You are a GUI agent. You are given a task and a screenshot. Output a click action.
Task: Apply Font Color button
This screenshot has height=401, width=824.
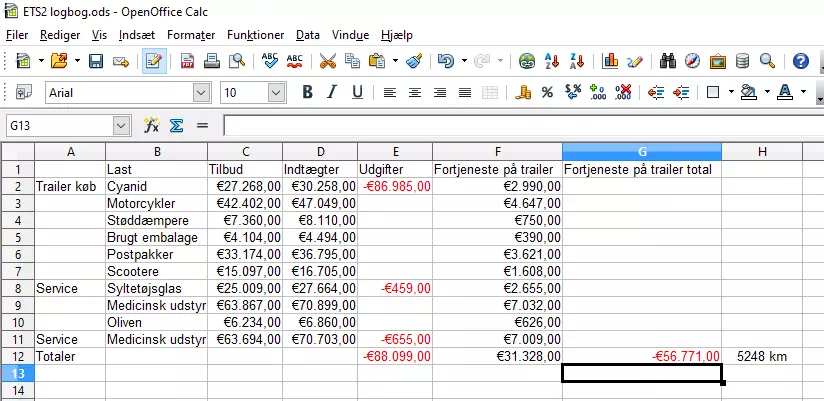(x=785, y=92)
